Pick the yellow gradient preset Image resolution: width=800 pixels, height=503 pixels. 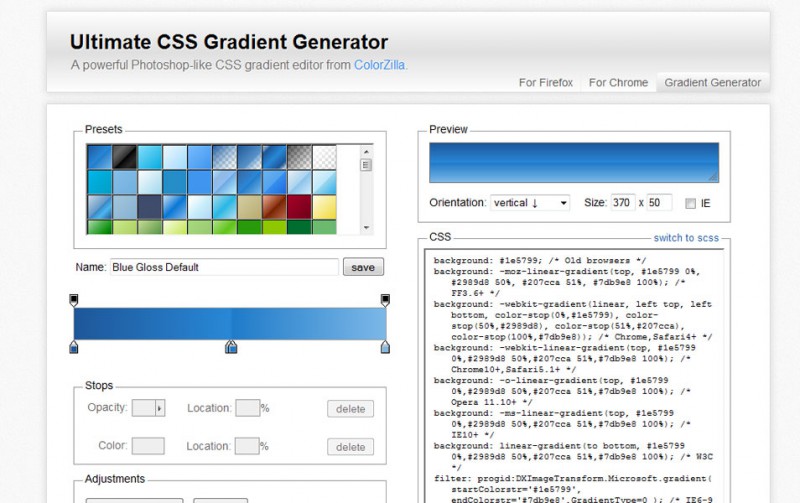(x=324, y=207)
